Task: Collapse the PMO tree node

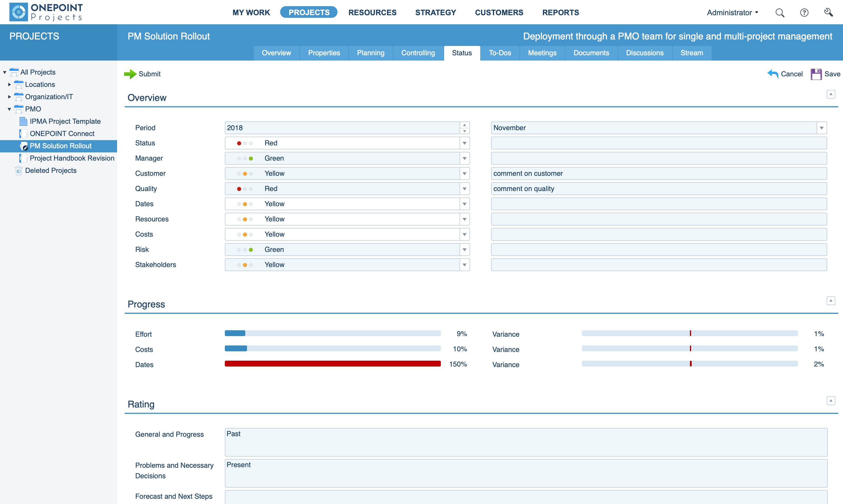Action: click(x=10, y=109)
